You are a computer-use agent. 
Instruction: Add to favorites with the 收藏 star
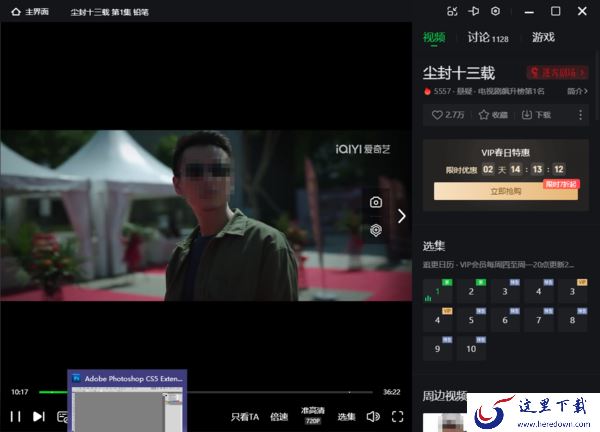click(x=493, y=115)
